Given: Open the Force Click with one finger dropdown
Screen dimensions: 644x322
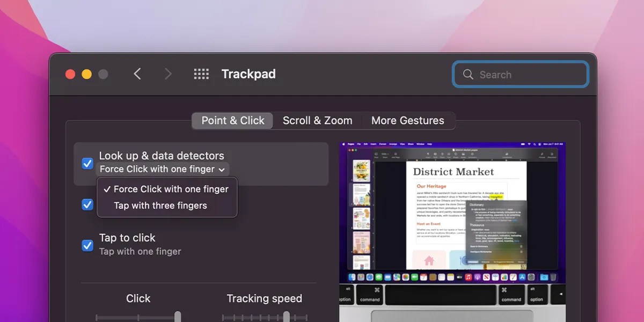Looking at the screenshot, I should 162,169.
